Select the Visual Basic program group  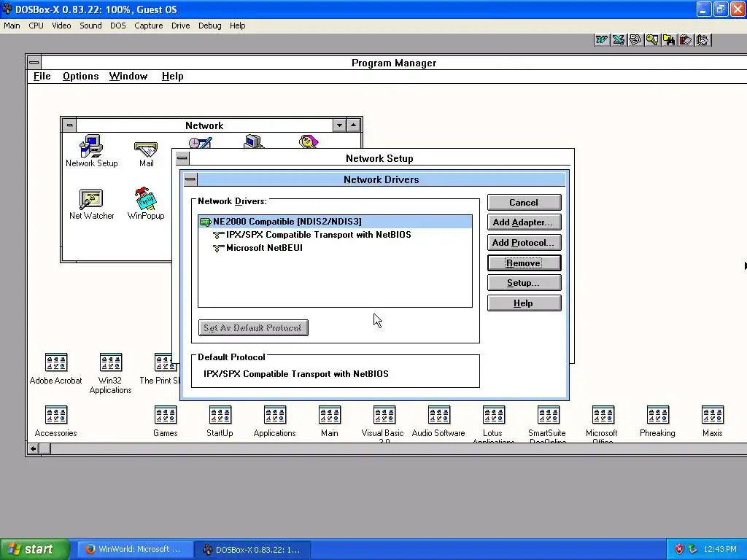384,424
